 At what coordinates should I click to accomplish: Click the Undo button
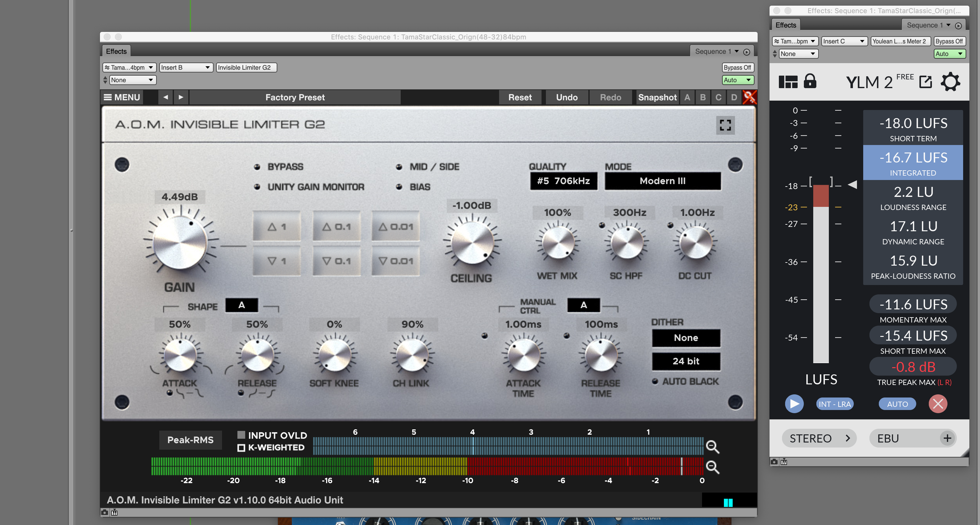click(567, 97)
